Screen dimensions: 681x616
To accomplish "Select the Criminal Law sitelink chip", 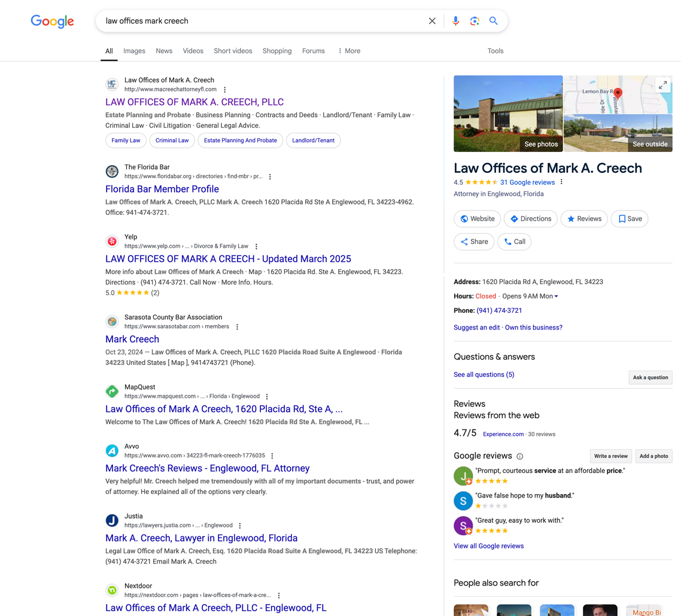I will (172, 140).
